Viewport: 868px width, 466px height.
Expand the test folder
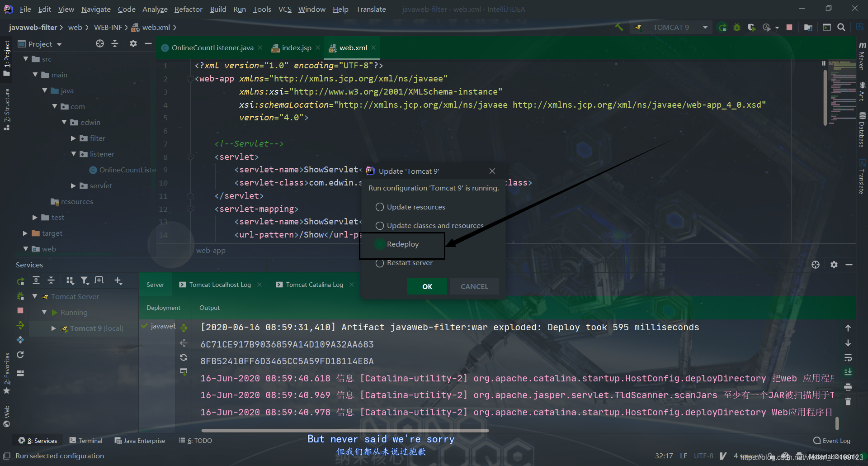[x=35, y=217]
